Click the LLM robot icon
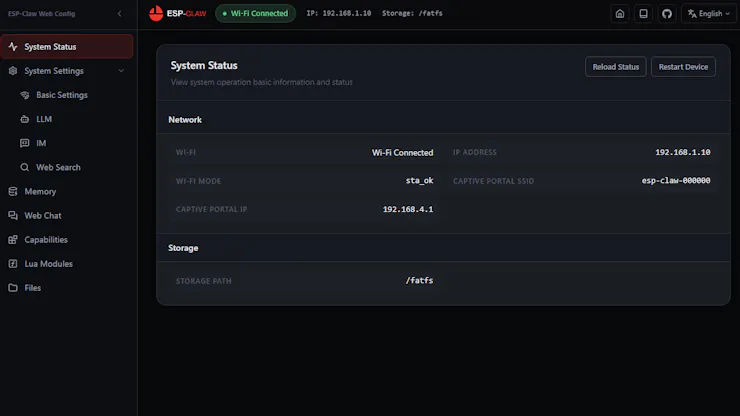The width and height of the screenshot is (740, 416). coord(25,119)
